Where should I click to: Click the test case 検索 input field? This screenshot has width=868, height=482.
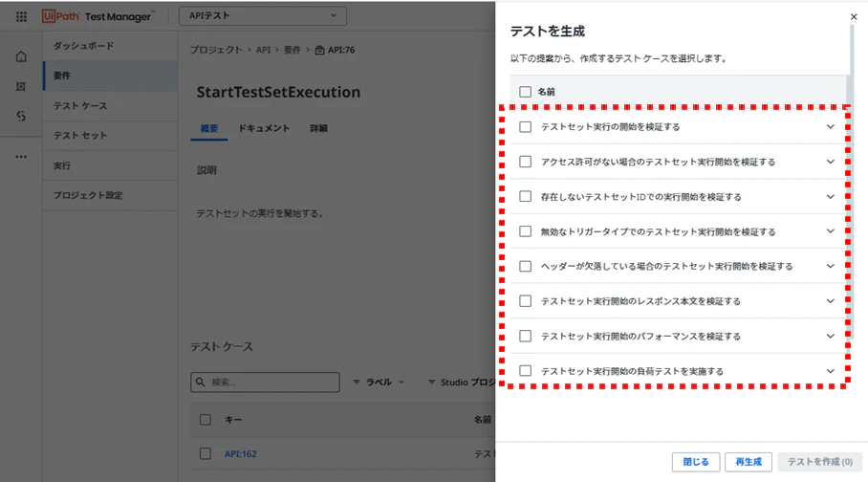click(265, 383)
